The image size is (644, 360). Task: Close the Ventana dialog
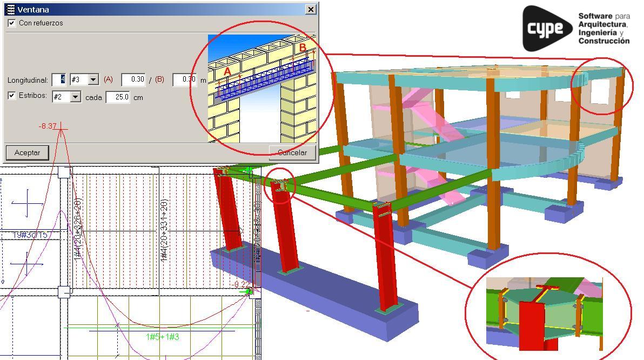311,9
